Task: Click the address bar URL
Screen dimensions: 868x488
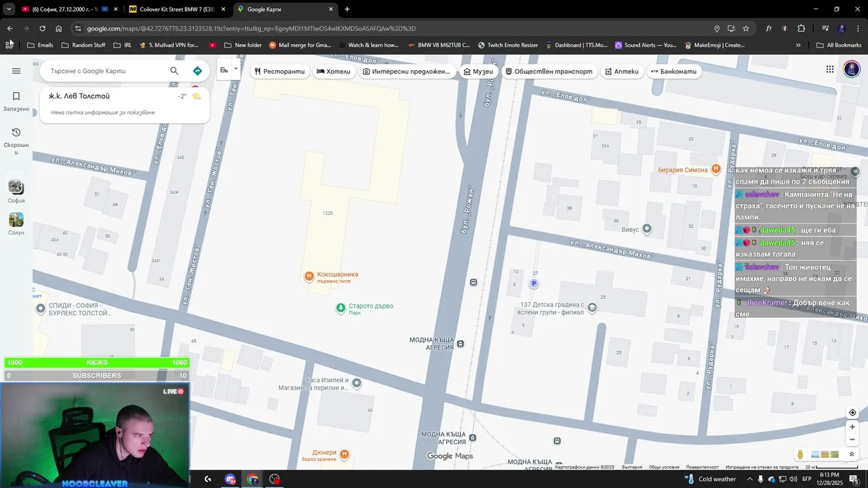Action: (251, 28)
